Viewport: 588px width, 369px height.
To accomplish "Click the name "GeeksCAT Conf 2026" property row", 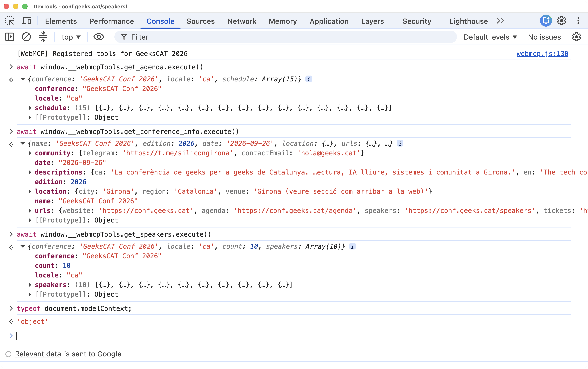I will 86,201.
